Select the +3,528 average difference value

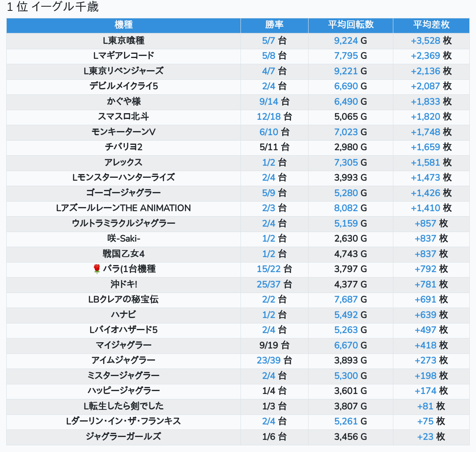click(425, 40)
